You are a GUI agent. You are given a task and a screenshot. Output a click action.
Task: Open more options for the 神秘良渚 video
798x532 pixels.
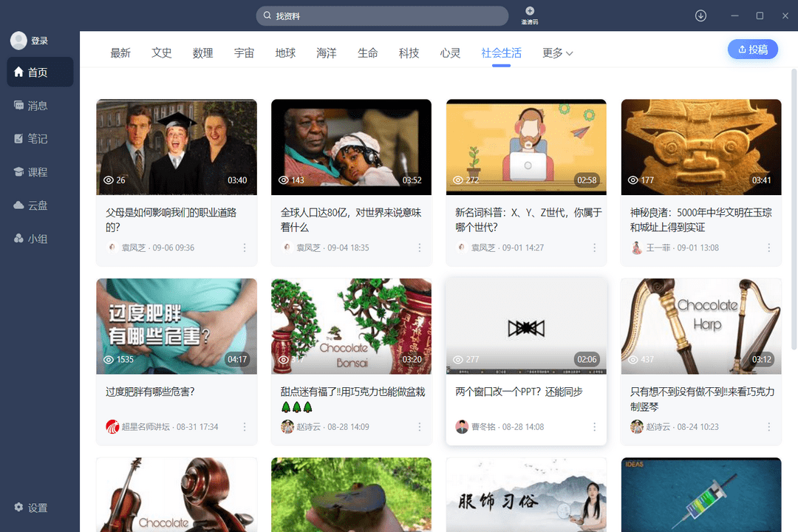769,248
